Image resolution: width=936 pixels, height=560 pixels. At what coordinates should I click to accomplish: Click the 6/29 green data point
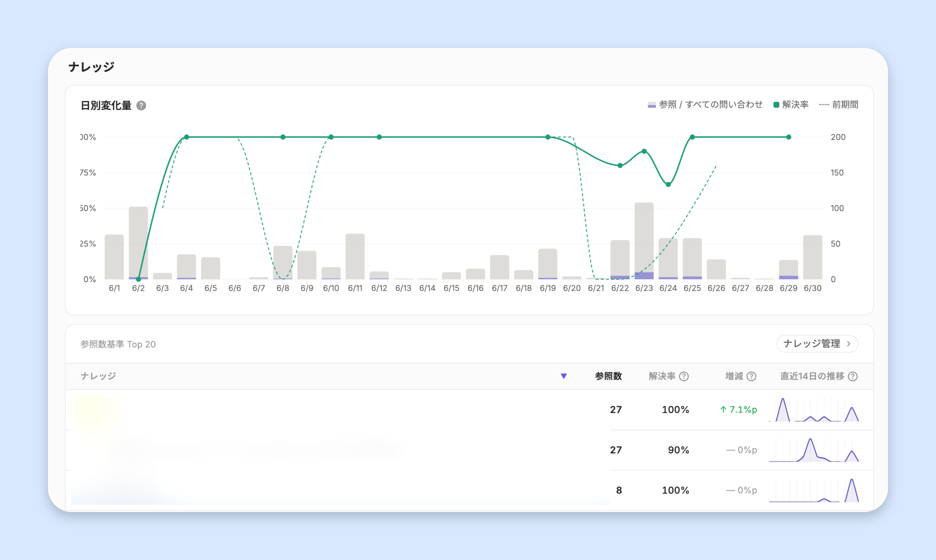[x=788, y=137]
